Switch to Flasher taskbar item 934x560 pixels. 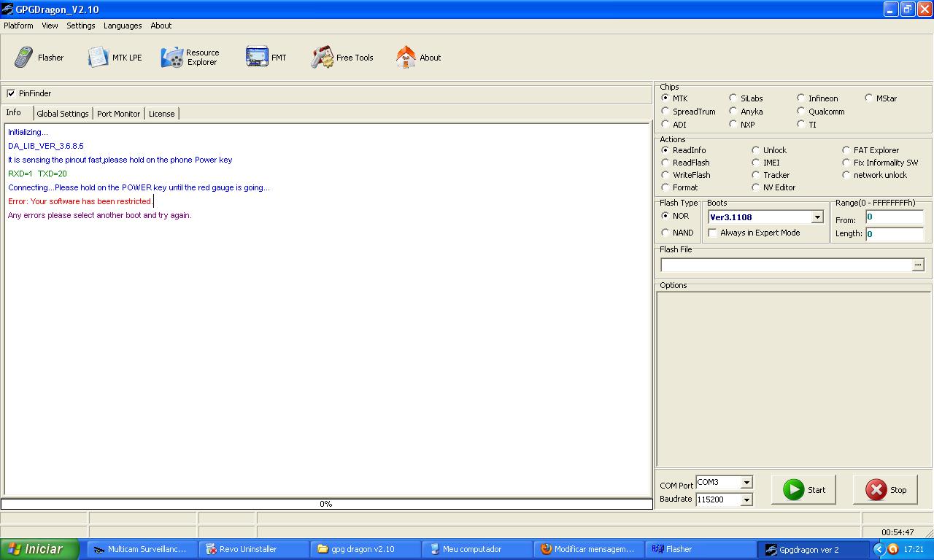point(700,549)
